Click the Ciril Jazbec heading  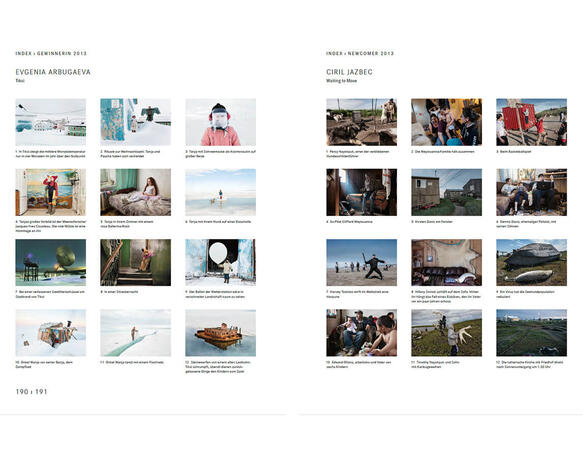click(x=349, y=72)
